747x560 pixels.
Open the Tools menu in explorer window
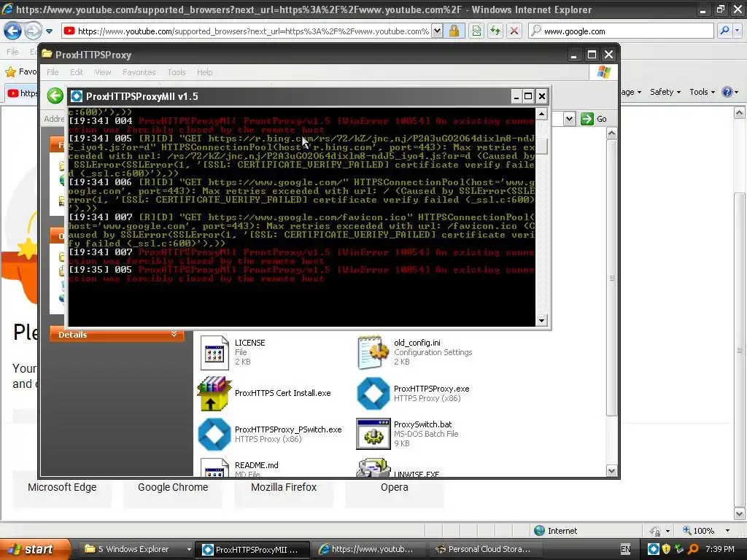177,72
